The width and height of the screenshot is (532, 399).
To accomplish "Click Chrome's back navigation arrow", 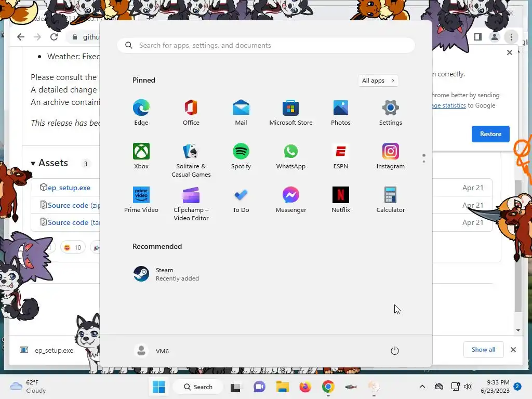I will pos(21,37).
